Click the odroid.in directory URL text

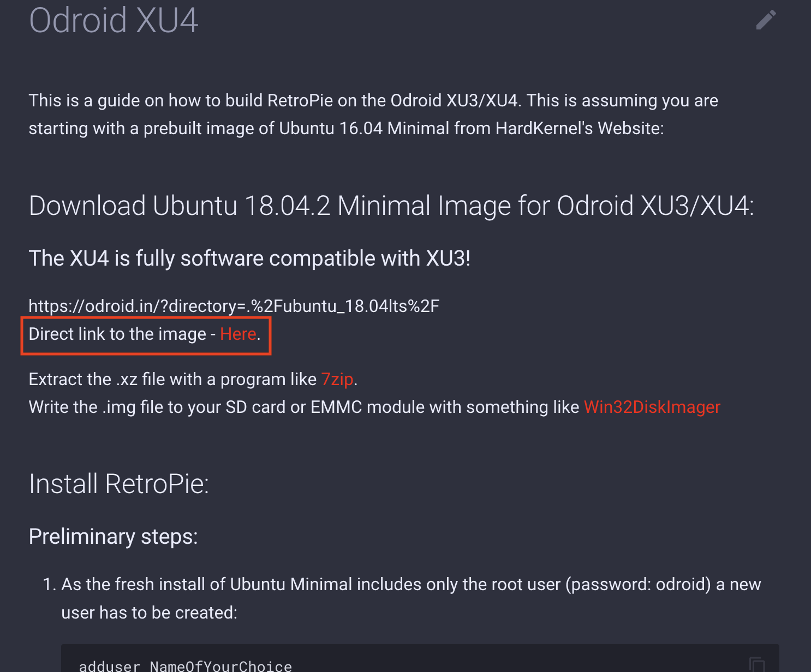pos(234,306)
